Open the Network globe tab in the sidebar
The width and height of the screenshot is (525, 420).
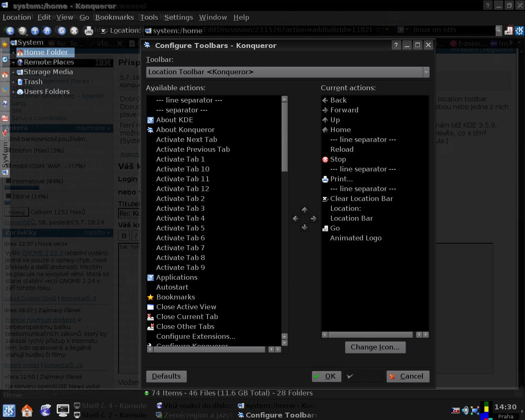coord(5,103)
